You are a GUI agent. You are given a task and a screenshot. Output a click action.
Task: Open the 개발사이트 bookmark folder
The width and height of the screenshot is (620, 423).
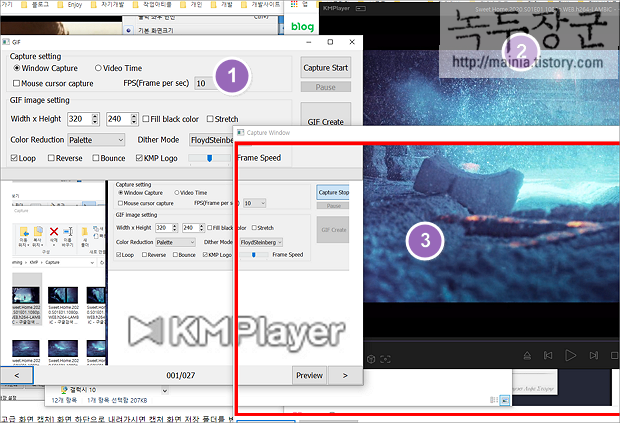(x=261, y=5)
